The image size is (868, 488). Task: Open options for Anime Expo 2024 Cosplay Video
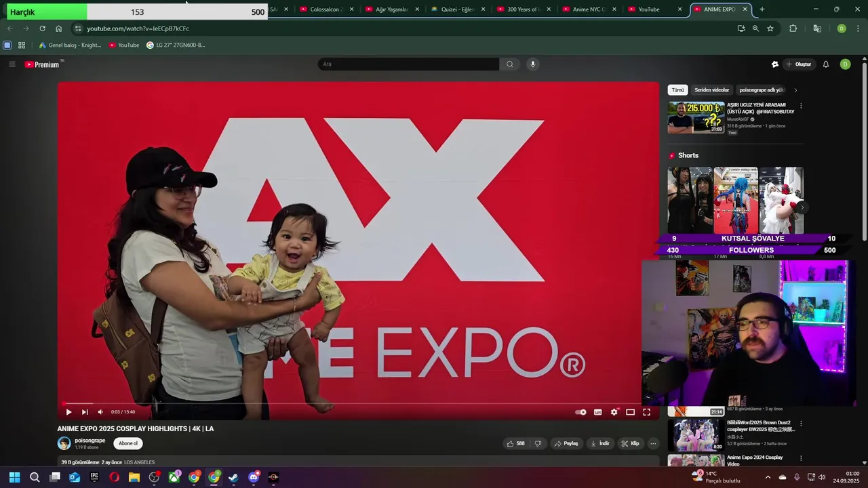click(801, 459)
